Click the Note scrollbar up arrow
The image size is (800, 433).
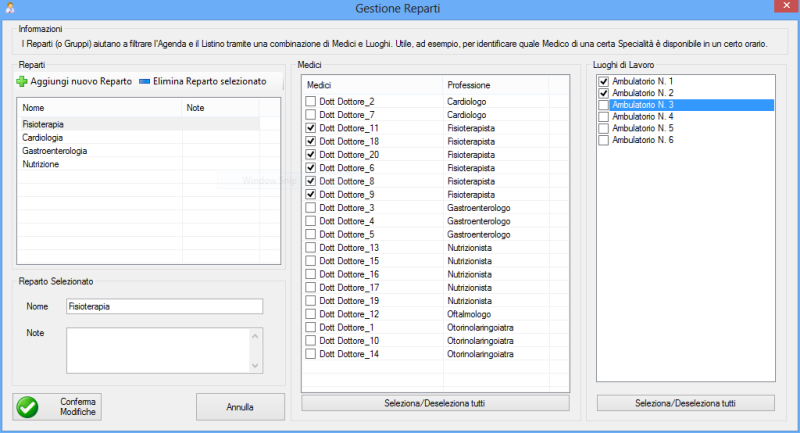pyautogui.click(x=256, y=336)
